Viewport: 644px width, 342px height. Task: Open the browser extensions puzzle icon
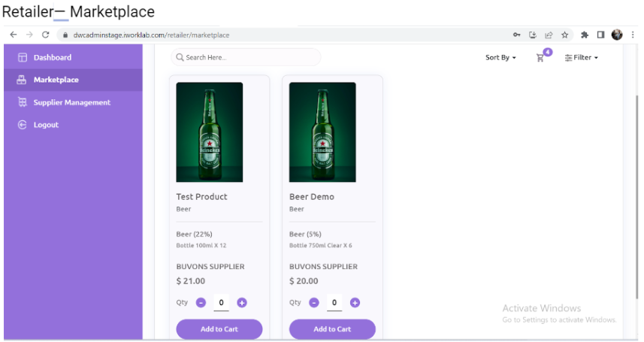(584, 35)
